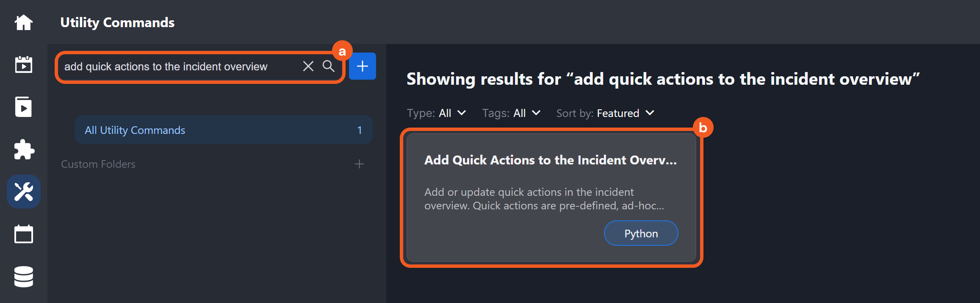Open the calendar-with-play sidebar icon
The width and height of the screenshot is (980, 303).
point(24,64)
